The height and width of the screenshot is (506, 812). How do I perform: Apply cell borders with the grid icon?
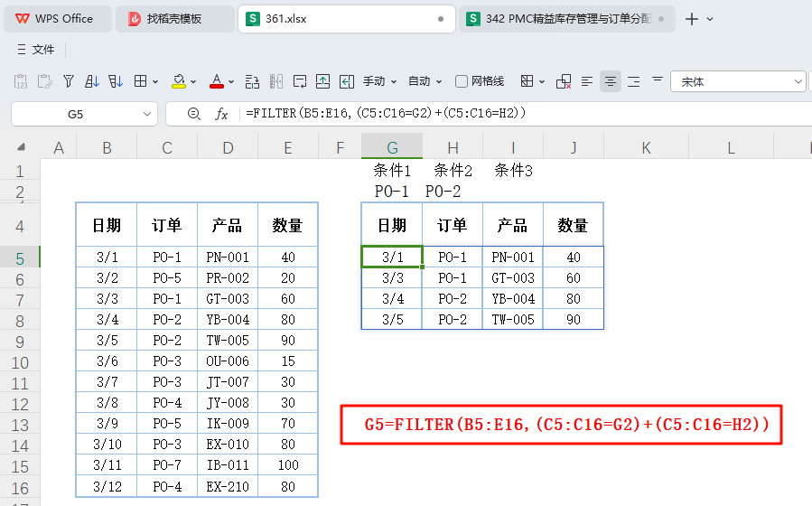[x=140, y=81]
